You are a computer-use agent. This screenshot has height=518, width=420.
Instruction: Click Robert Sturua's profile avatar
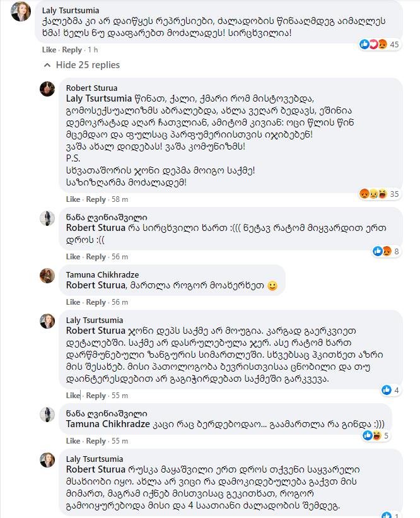click(x=49, y=89)
